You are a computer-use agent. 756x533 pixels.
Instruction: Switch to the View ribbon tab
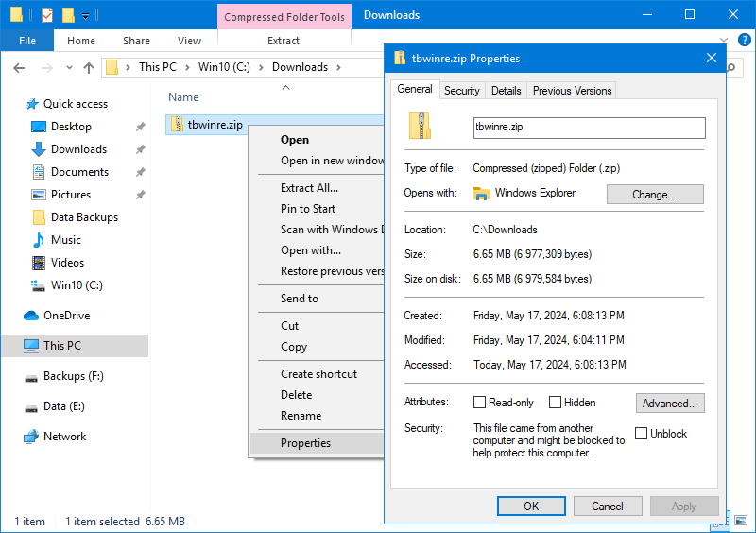point(189,41)
